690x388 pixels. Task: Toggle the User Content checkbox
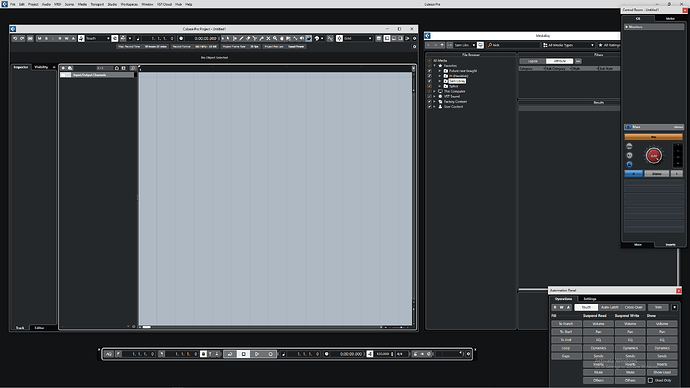429,106
